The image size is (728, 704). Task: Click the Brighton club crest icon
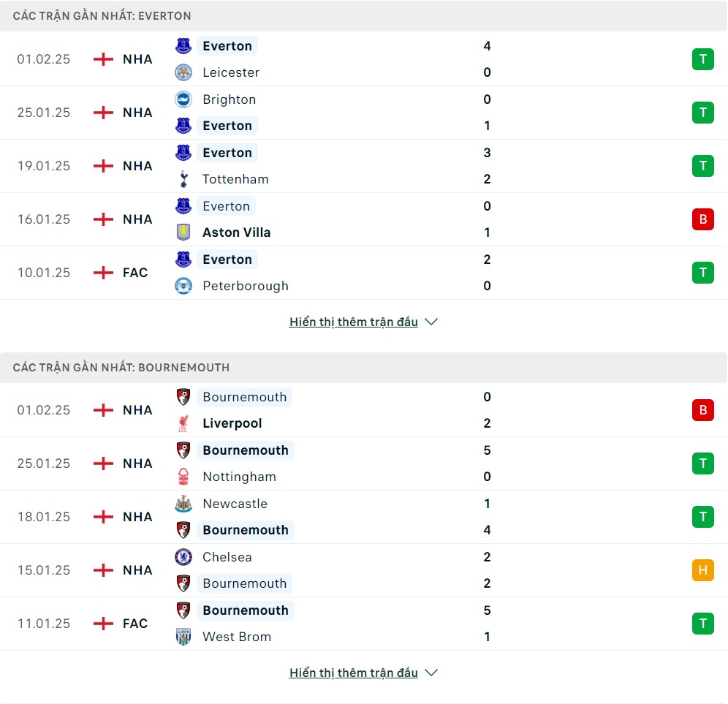tap(183, 99)
